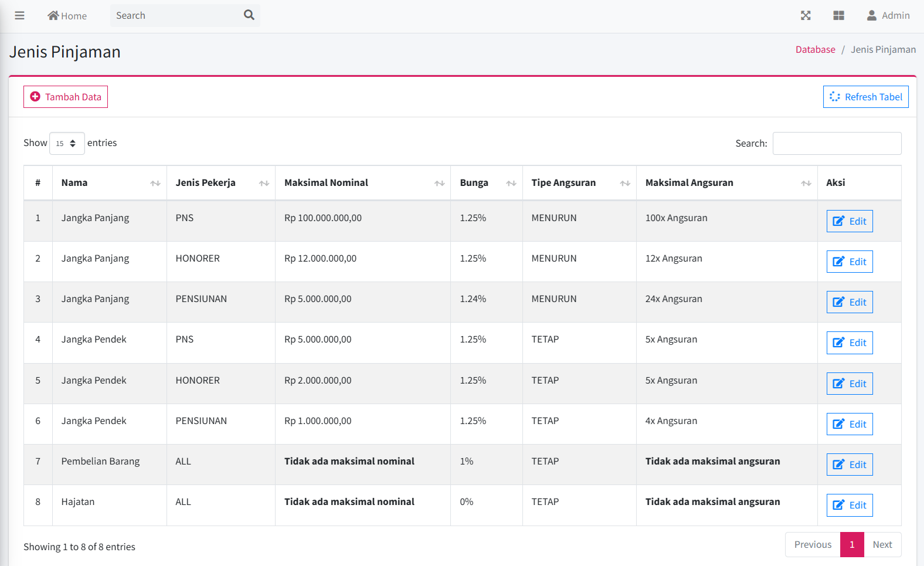Click the magnifier search icon in navbar

(249, 15)
